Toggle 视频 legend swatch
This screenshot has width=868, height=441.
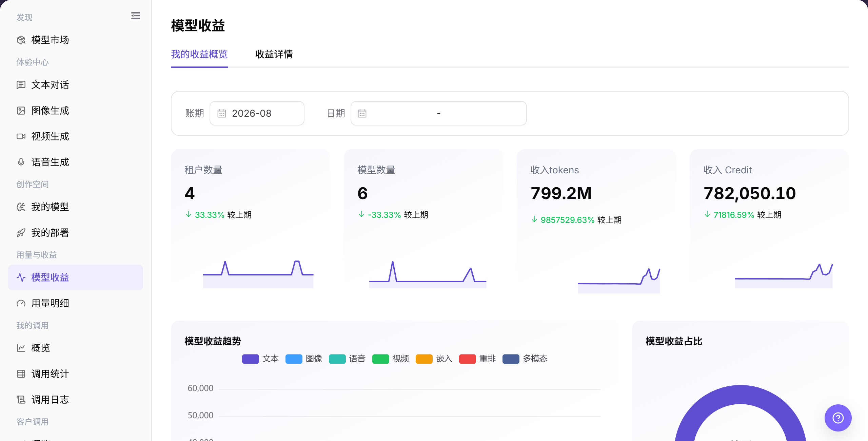(x=380, y=359)
